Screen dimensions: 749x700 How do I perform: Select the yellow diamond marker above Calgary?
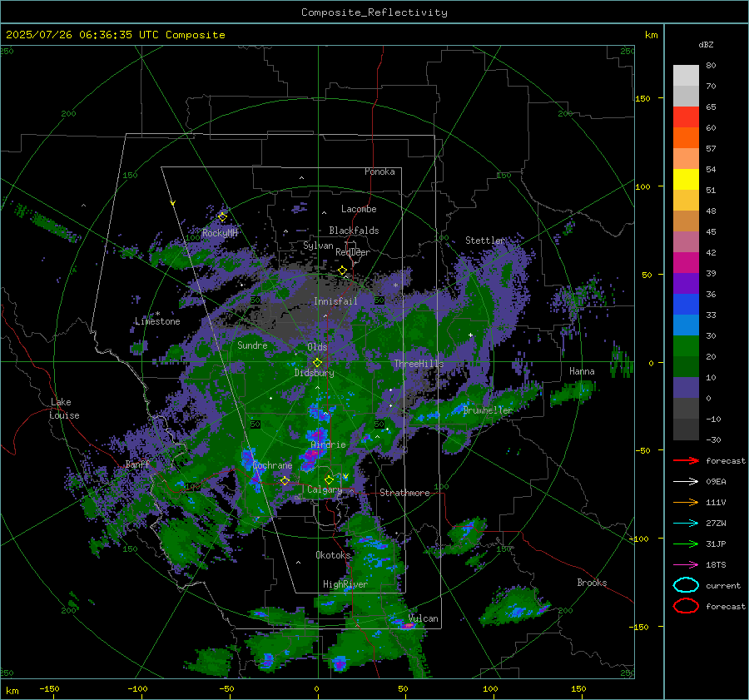pyautogui.click(x=329, y=479)
